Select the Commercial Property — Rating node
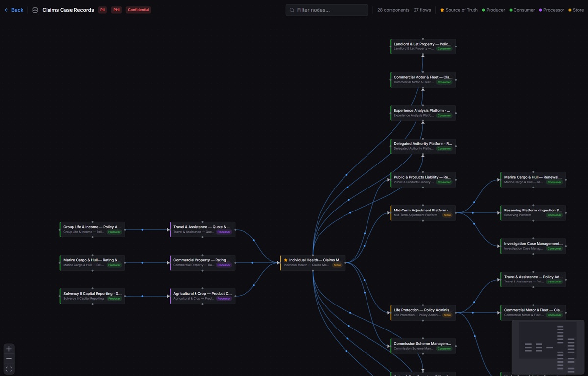 click(x=203, y=263)
